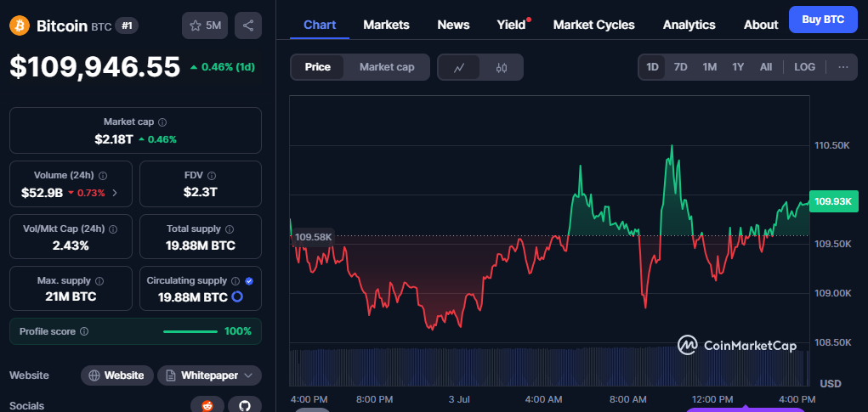Switch to candlestick chart icon

502,67
